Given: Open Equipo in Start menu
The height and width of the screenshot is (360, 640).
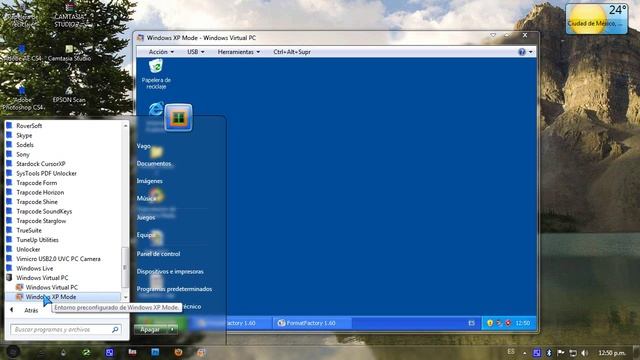Looking at the screenshot, I should pos(146,235).
